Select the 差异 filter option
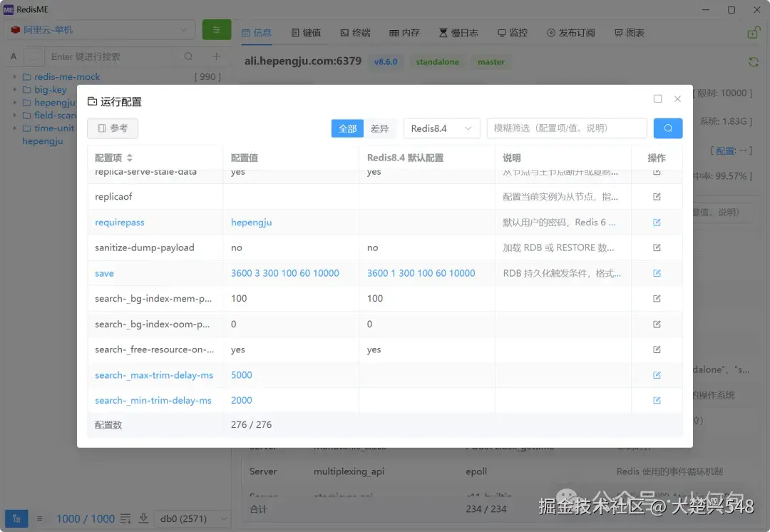The width and height of the screenshot is (770, 532). coord(379,128)
